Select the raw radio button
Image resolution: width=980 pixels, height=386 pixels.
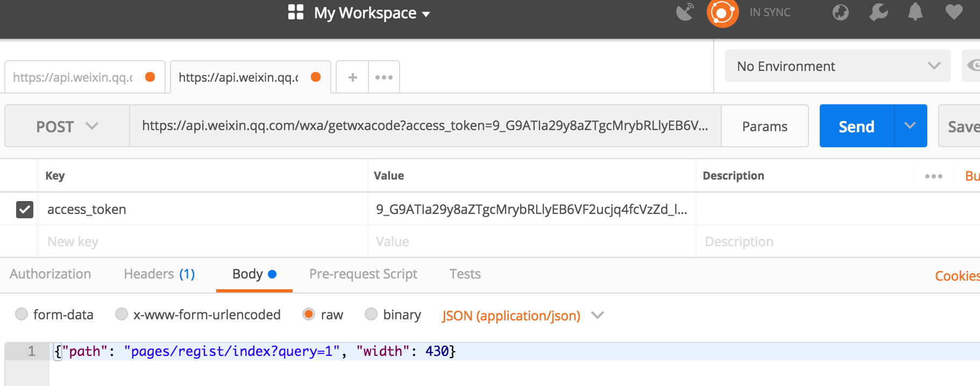(309, 314)
